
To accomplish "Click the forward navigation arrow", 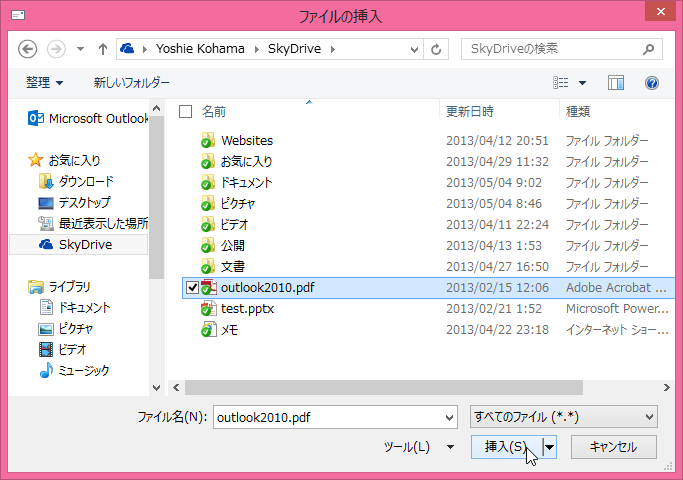I will pos(56,49).
